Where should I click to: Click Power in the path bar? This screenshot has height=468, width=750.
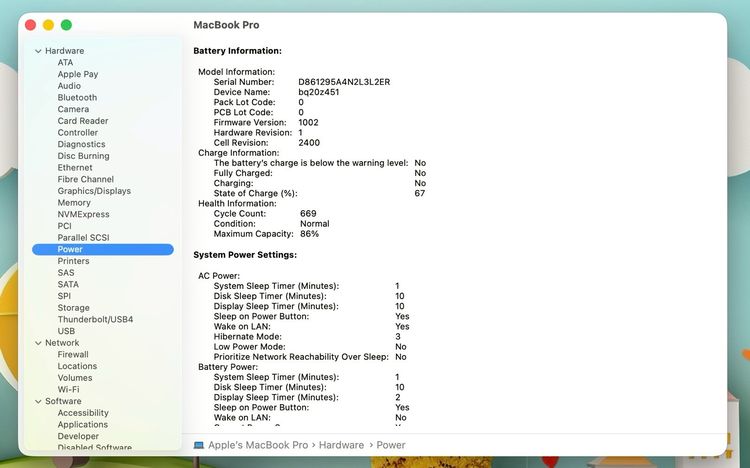[x=391, y=445]
